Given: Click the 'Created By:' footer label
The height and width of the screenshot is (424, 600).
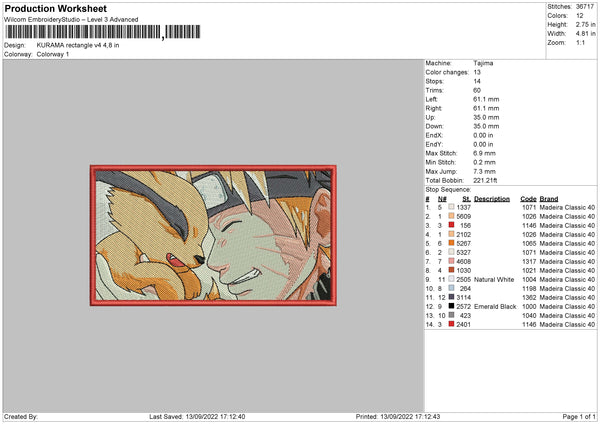Looking at the screenshot, I should point(21,416).
